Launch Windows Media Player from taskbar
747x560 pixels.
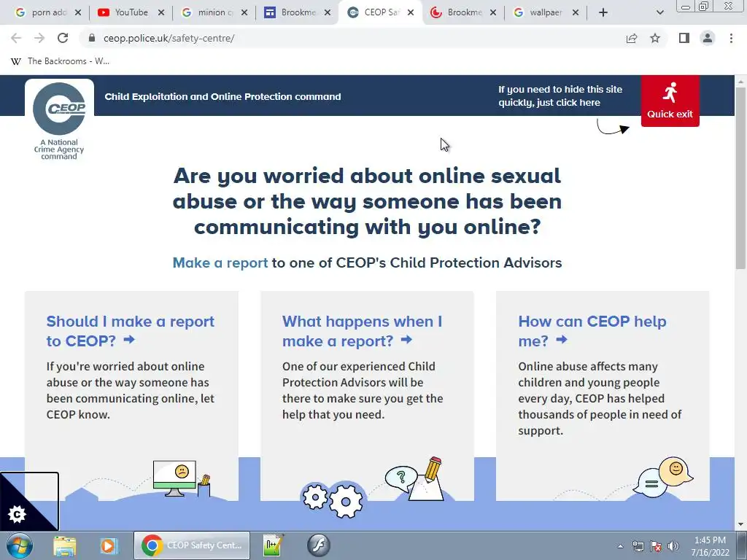click(108, 545)
